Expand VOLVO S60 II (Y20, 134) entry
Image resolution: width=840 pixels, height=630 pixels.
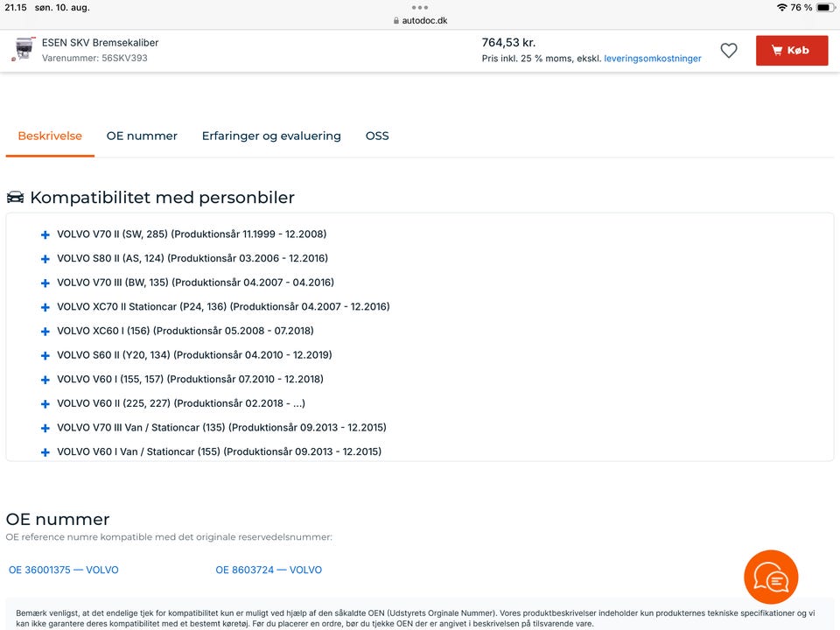(45, 355)
